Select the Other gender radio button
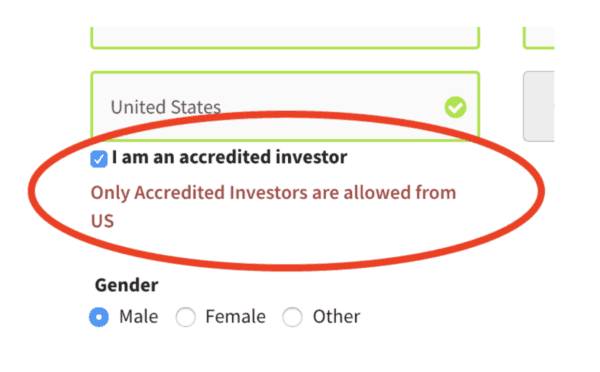This screenshot has width=600, height=372. click(x=292, y=317)
